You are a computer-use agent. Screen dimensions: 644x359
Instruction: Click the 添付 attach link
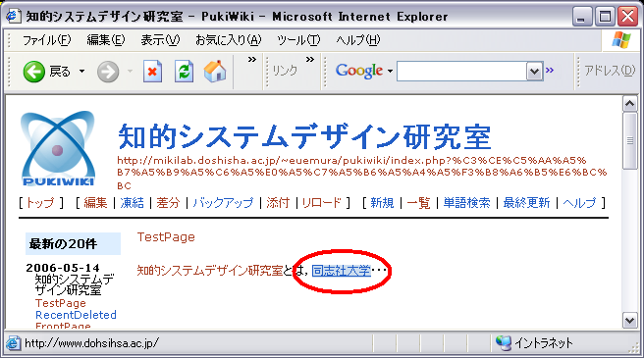point(278,203)
